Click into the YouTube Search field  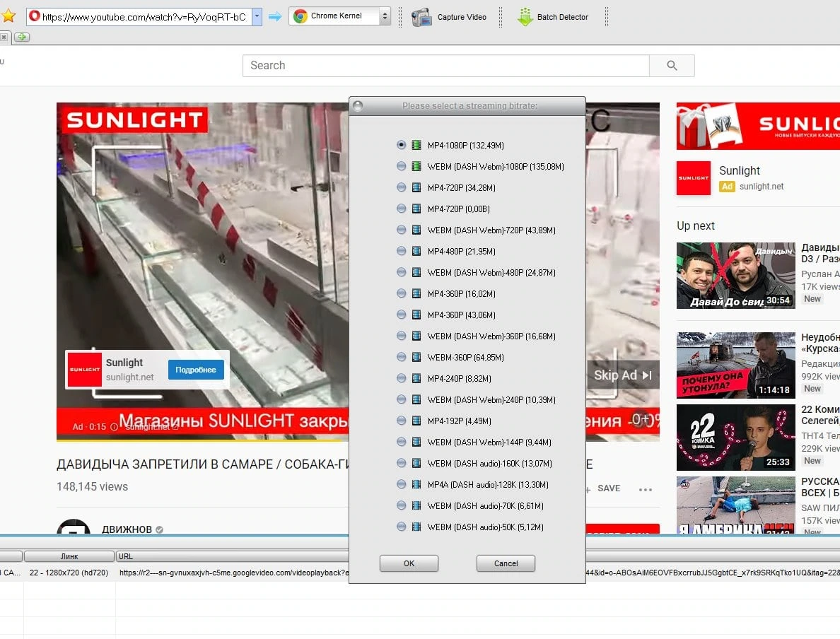445,65
